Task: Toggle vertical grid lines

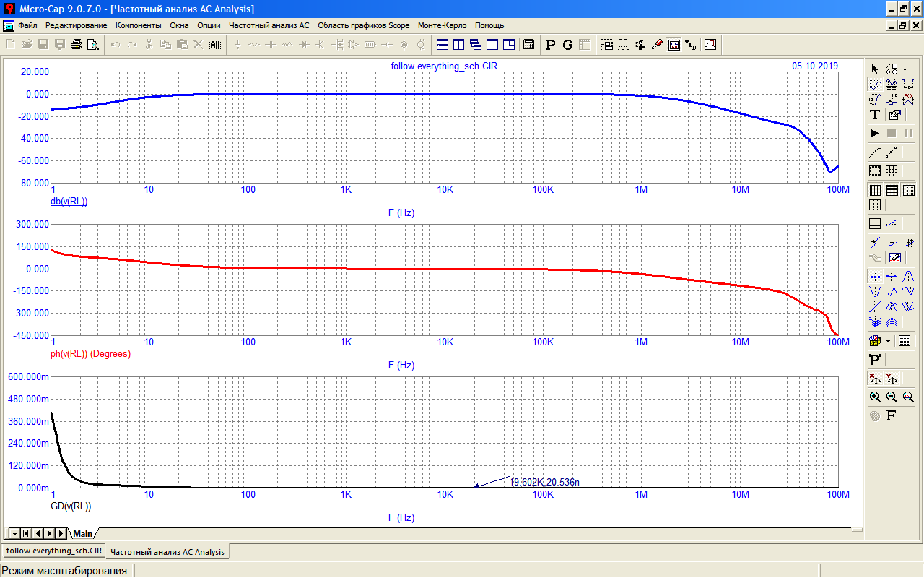Action: tap(875, 190)
